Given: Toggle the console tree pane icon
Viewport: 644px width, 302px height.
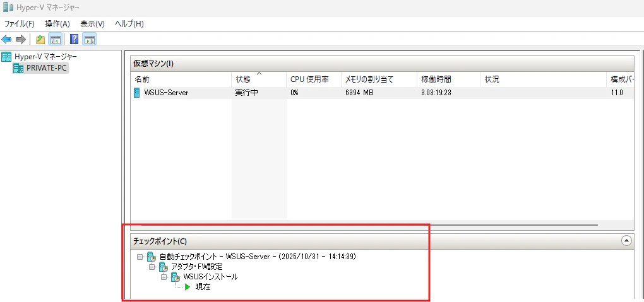Looking at the screenshot, I should 55,39.
